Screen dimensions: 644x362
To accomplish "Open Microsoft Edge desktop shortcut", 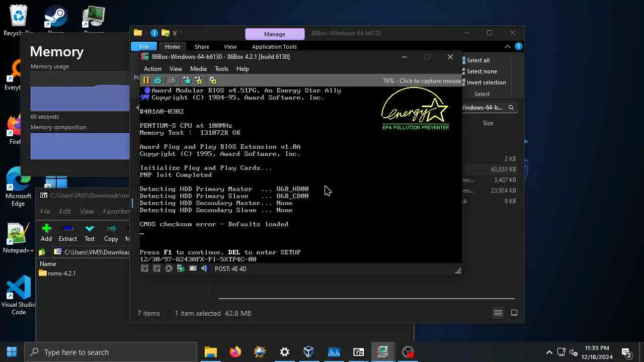I will pyautogui.click(x=18, y=187).
